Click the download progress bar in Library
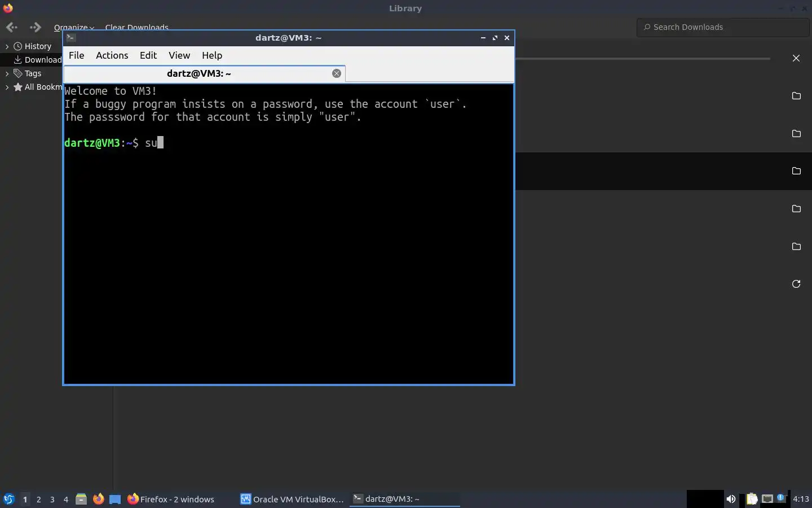 click(x=643, y=58)
